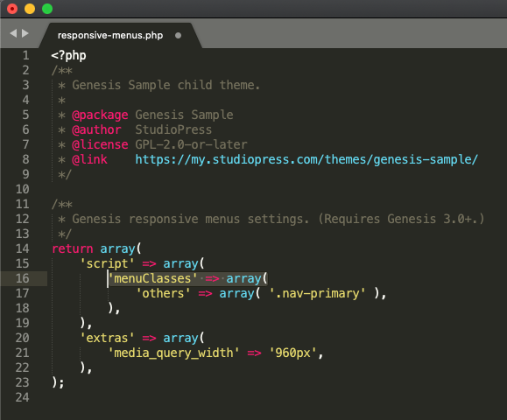Screen dimensions: 507x420
Task: Click the 'script' array key
Action: (107, 264)
